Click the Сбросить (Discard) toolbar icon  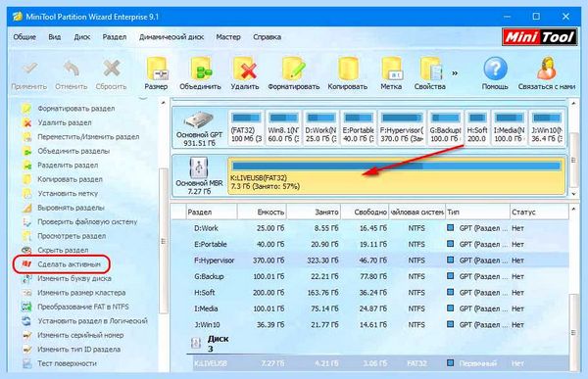(111, 74)
